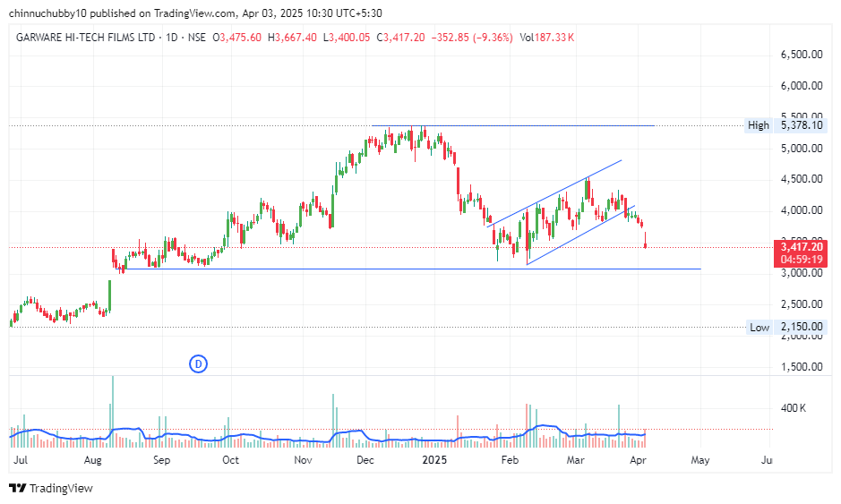Click the 4,500.00 price axis label
The width and height of the screenshot is (841, 504).
802,179
